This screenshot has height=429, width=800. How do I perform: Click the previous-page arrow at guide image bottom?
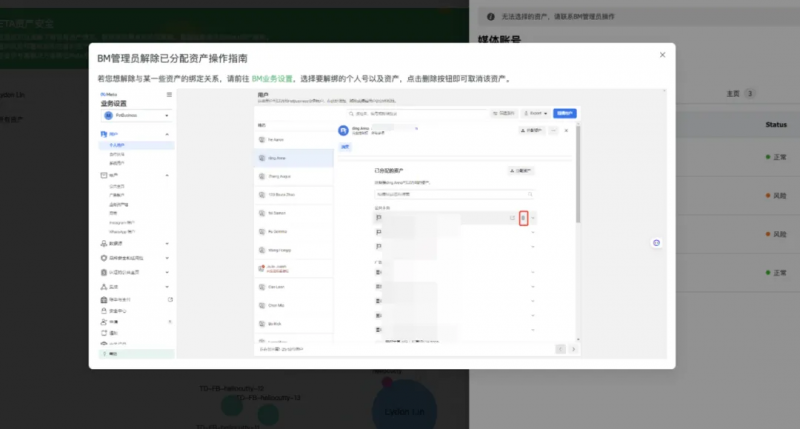pyautogui.click(x=560, y=349)
